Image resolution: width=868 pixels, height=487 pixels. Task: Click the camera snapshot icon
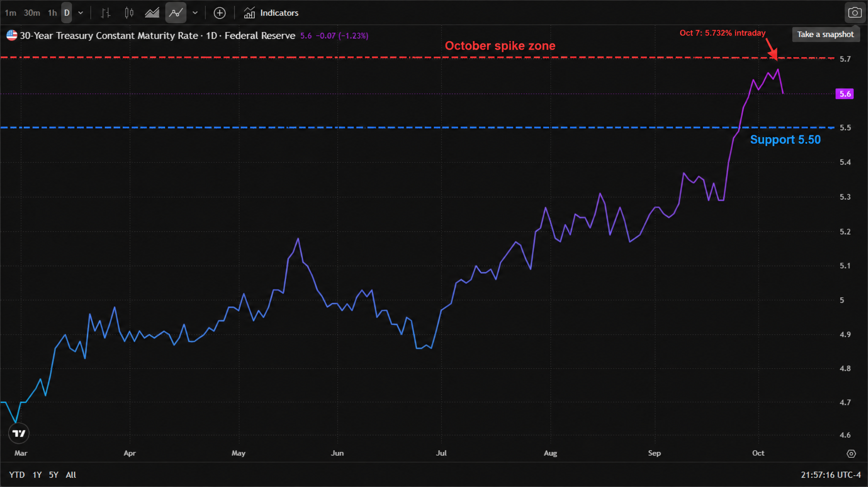click(x=855, y=13)
